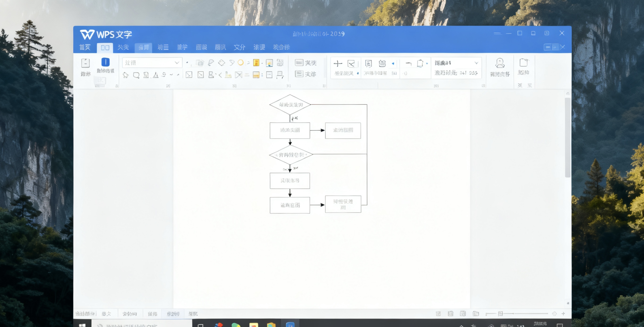Click the blue rounded icon beside paste
This screenshot has width=644, height=327.
coord(105,62)
